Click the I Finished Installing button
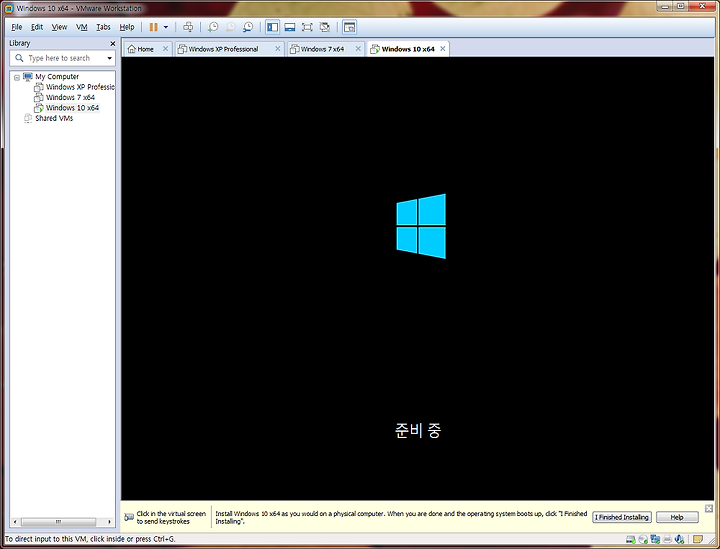This screenshot has height=549, width=720. pyautogui.click(x=622, y=517)
